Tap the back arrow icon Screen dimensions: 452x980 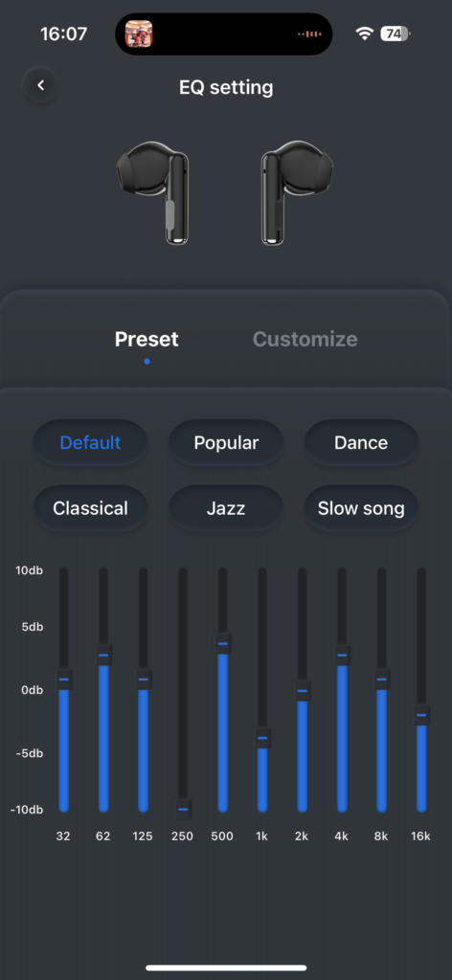[x=40, y=85]
